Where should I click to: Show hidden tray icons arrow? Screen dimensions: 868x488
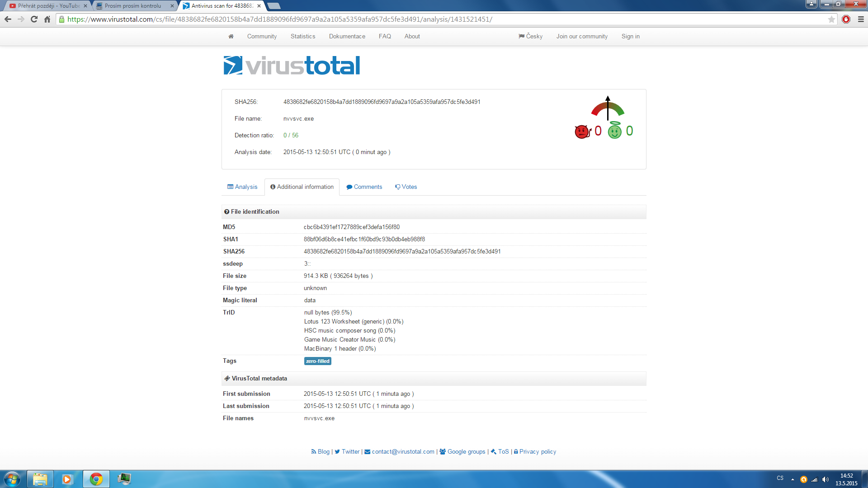click(x=793, y=479)
